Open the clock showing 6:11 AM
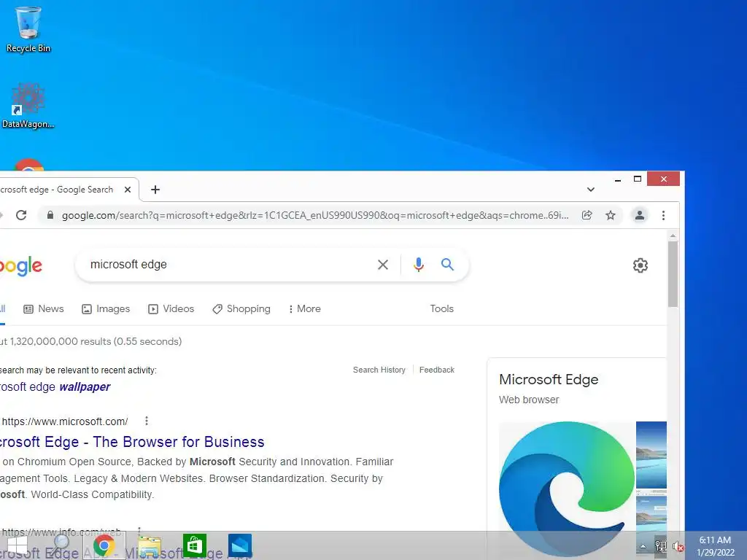 pyautogui.click(x=715, y=546)
